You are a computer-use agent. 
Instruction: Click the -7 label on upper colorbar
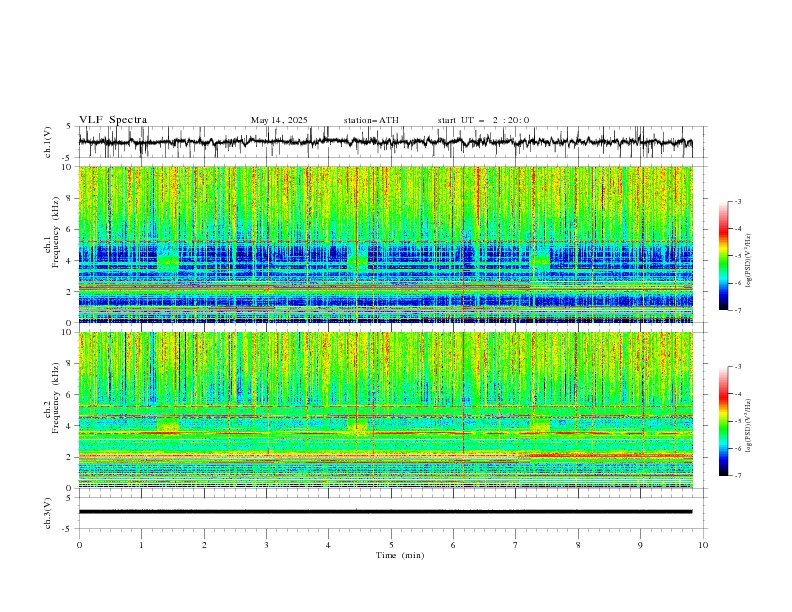click(x=738, y=311)
